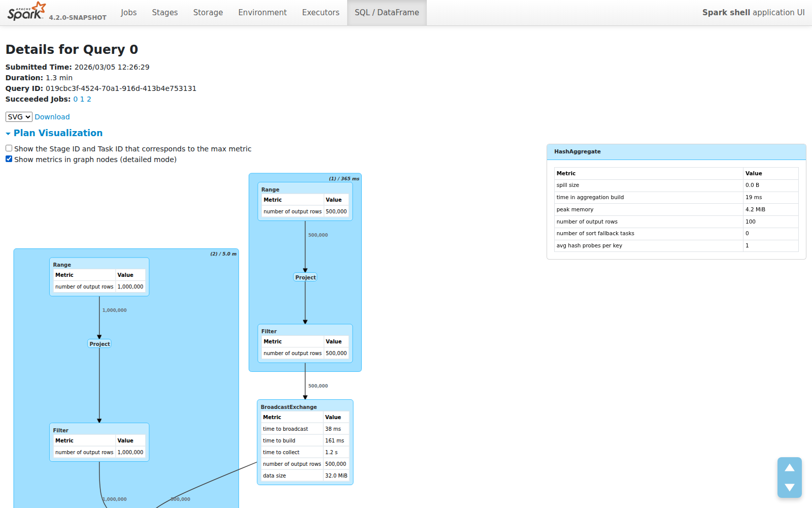The width and height of the screenshot is (812, 508).
Task: Click '500,000' value in stage (1) Range
Action: pyautogui.click(x=336, y=212)
